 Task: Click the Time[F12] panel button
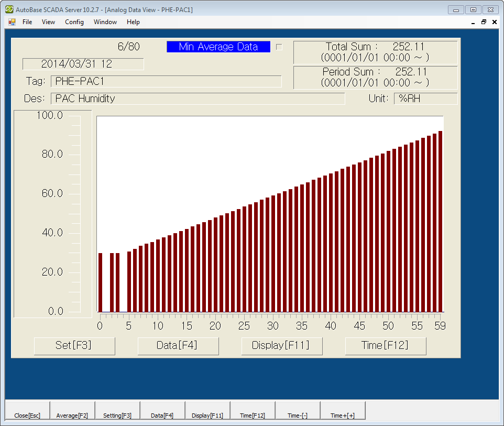[x=386, y=346]
